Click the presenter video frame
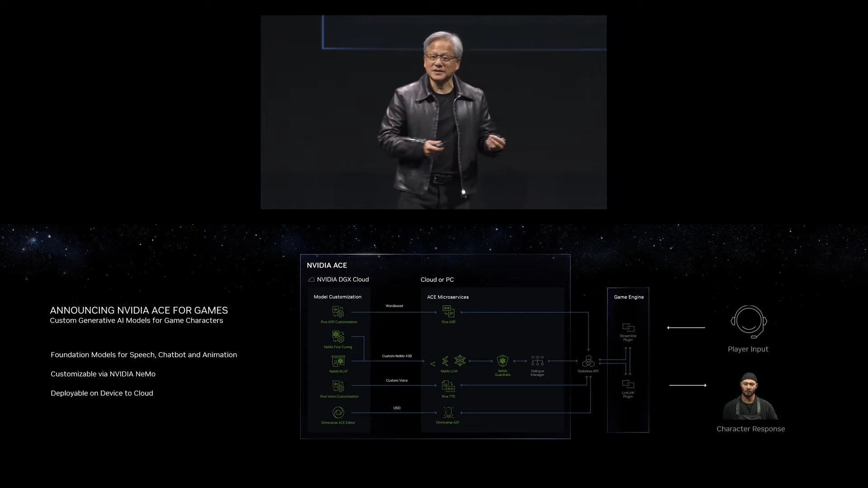Image resolution: width=868 pixels, height=488 pixels. pos(434,112)
